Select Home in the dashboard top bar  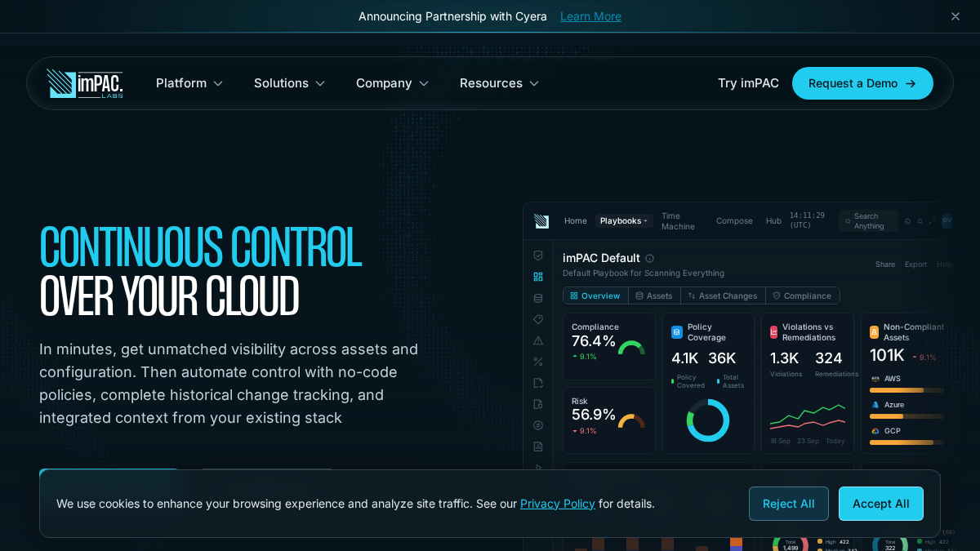pyautogui.click(x=576, y=221)
